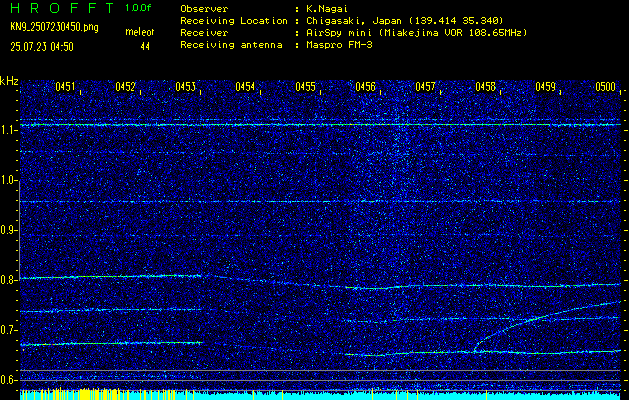629x400 pixels.
Task: Click the Chigasaki, Japan location text
Action: tap(404, 21)
